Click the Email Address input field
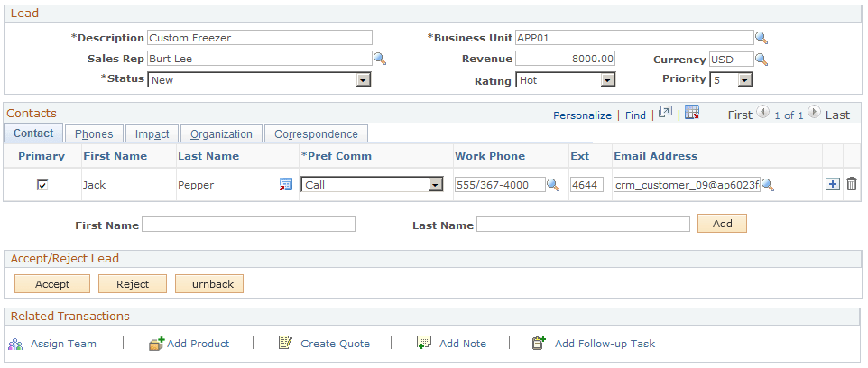The width and height of the screenshot is (868, 368). (x=687, y=185)
